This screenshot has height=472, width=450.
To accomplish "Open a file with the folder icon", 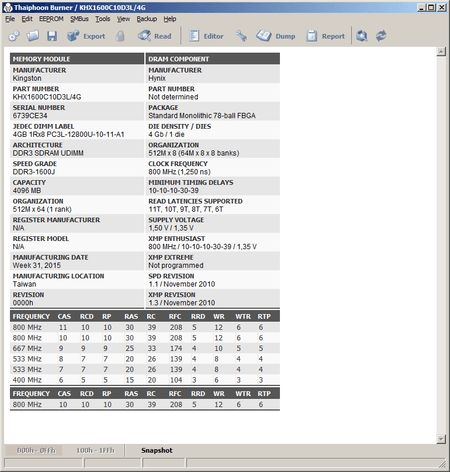I will click(x=33, y=36).
